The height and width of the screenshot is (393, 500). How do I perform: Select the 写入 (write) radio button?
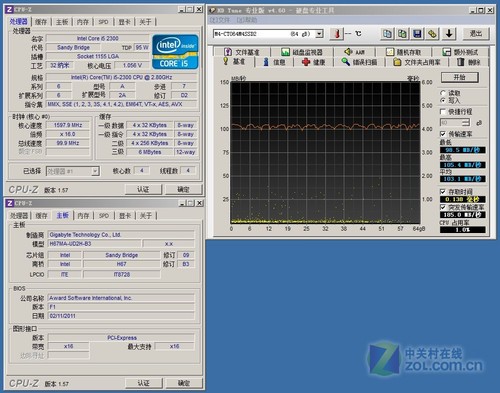click(443, 100)
